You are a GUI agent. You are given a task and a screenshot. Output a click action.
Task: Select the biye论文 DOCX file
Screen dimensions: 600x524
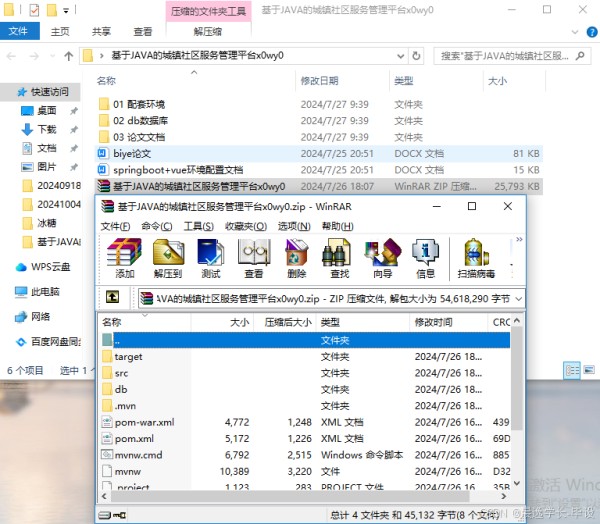[318, 153]
